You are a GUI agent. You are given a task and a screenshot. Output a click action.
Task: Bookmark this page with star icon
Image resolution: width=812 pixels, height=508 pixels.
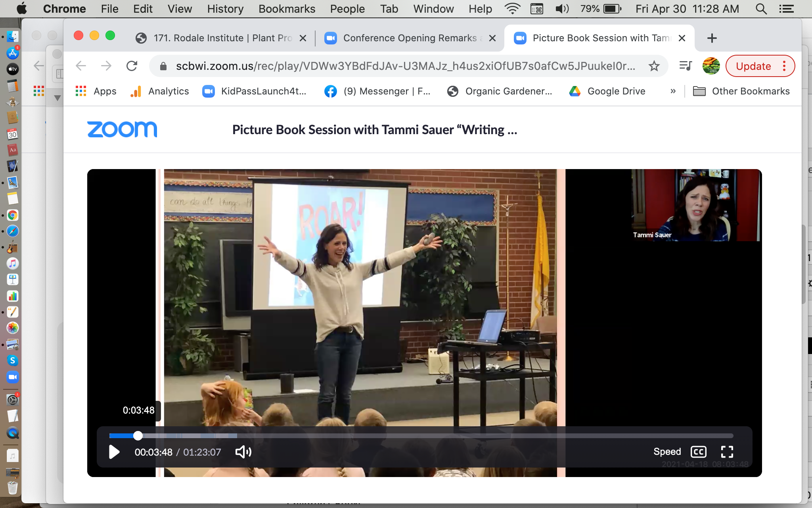point(654,66)
